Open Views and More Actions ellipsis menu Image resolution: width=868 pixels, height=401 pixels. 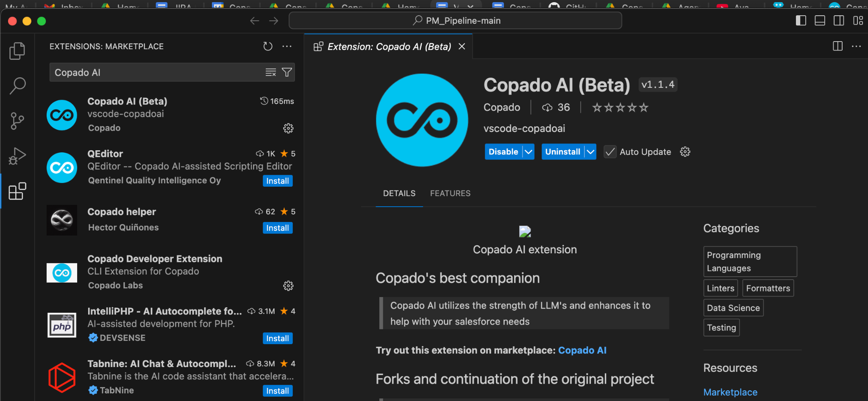(x=287, y=46)
